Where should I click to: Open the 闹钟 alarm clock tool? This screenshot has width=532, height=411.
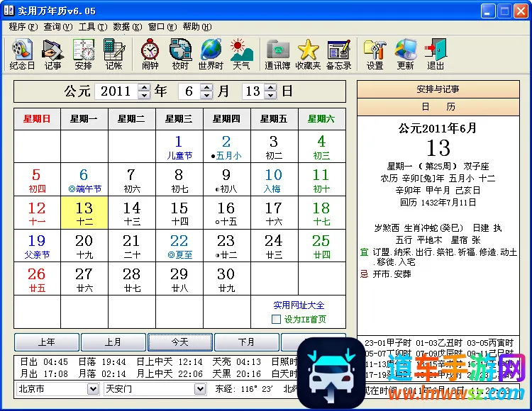click(x=150, y=54)
